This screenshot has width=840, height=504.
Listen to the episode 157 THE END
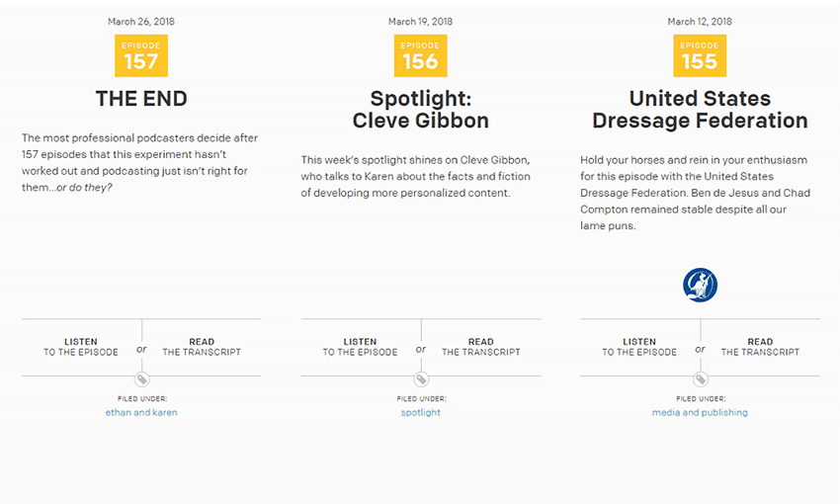[x=81, y=347]
